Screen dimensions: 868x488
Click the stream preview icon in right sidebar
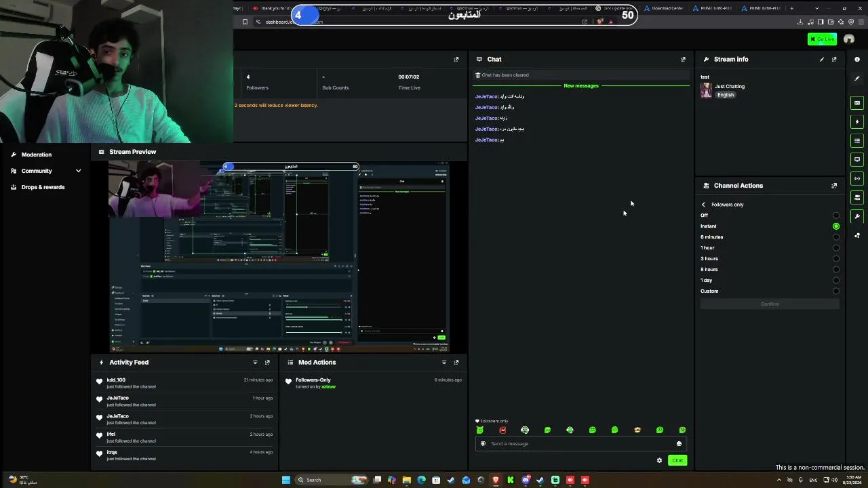857,103
